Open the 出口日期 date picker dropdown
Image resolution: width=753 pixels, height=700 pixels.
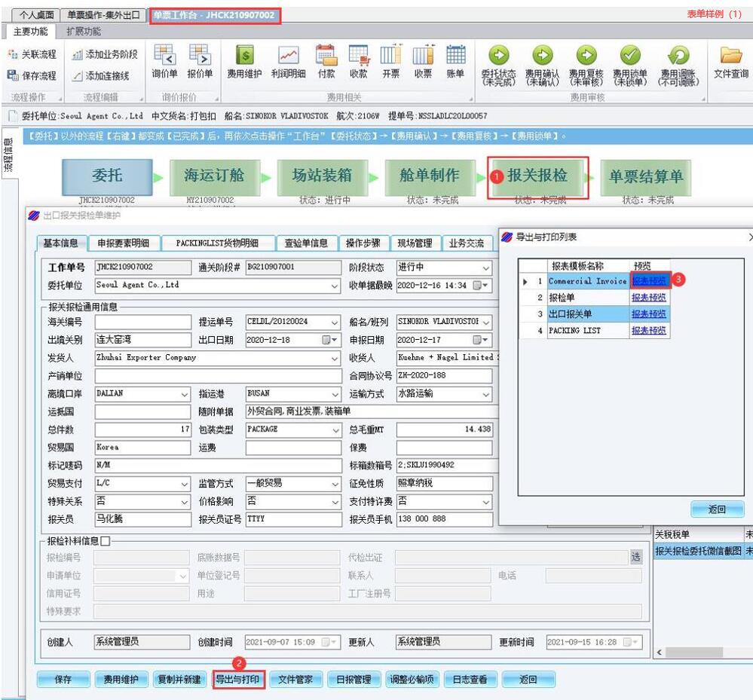tap(330, 340)
